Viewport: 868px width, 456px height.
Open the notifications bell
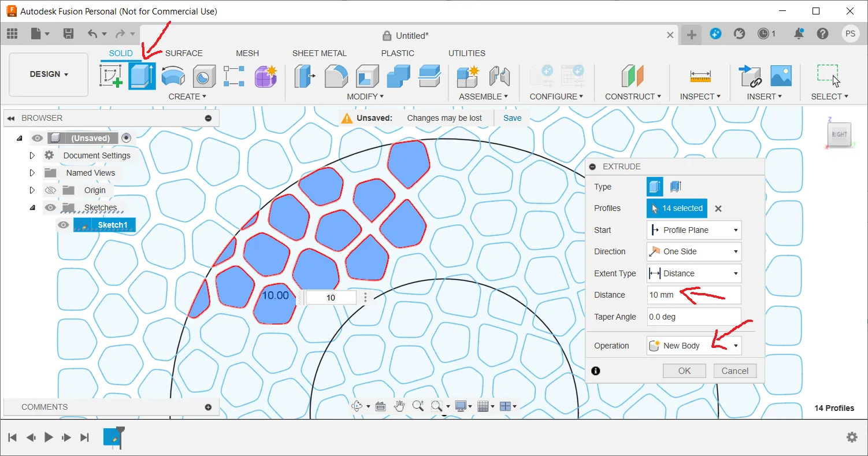point(799,34)
